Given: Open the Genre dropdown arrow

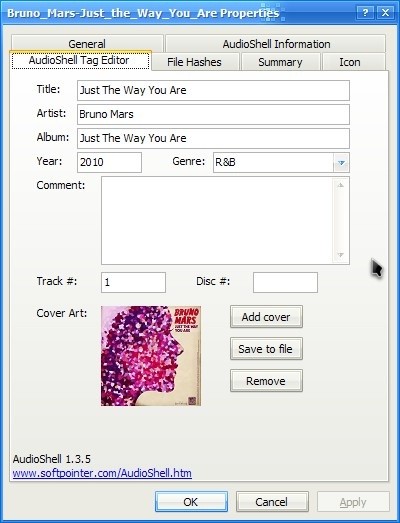Looking at the screenshot, I should click(341, 162).
